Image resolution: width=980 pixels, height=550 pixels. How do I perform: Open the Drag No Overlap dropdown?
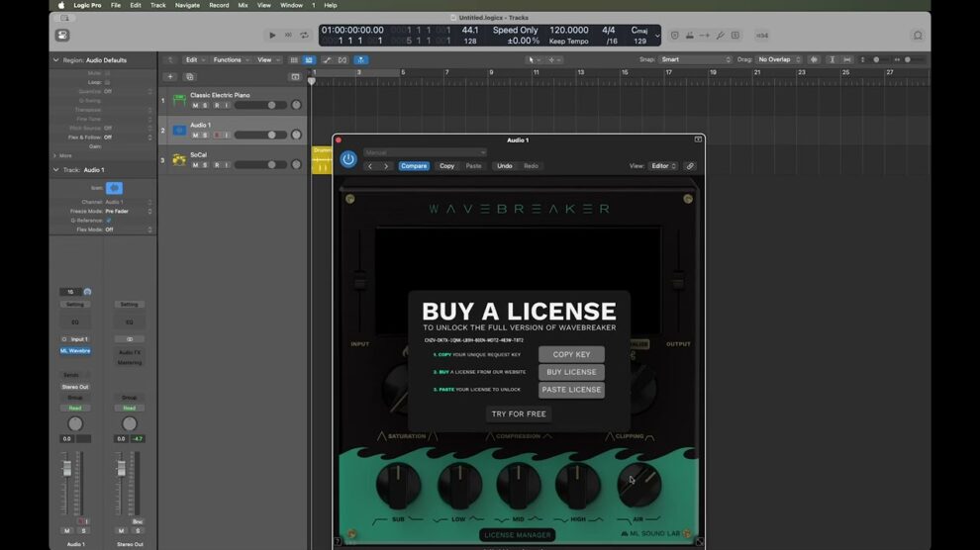[x=779, y=59]
